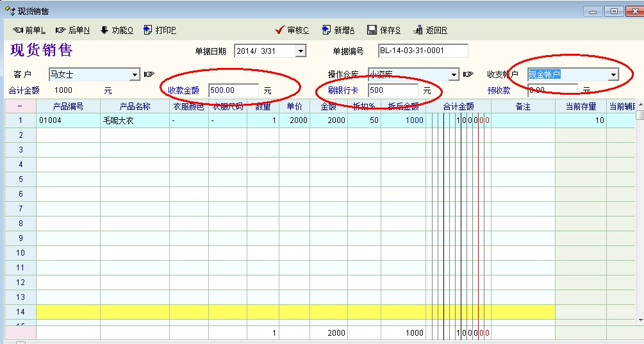Open the 单据日期 date dropdown
The image size is (644, 344).
(301, 51)
